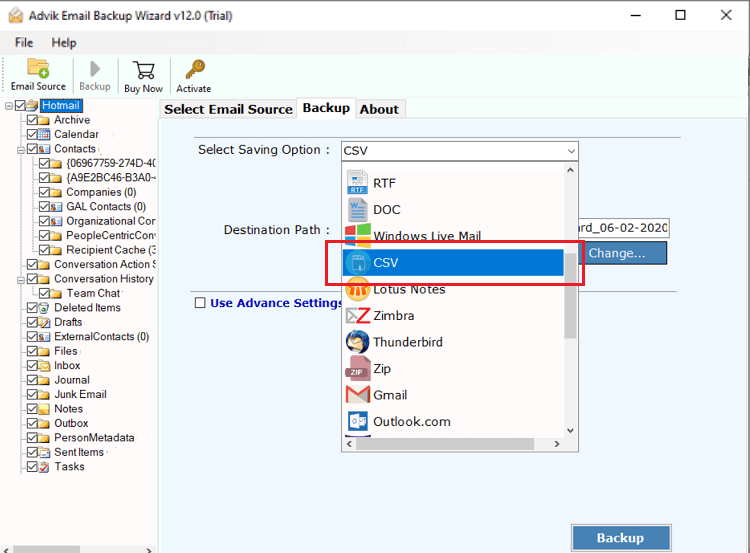Choose the Thunderbird icon
Screen dimensions: 750x553
pyautogui.click(x=357, y=342)
